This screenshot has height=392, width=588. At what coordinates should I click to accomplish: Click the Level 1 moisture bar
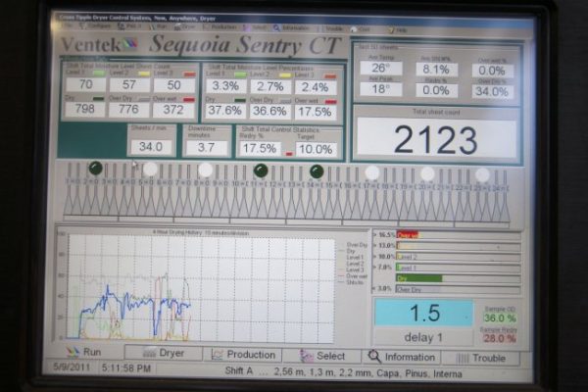coord(459,268)
